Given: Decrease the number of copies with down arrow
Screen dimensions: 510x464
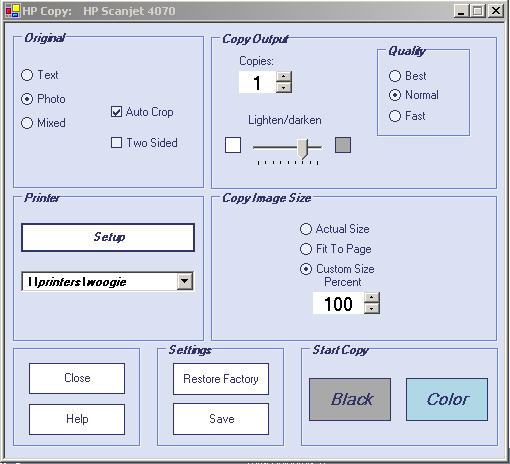Looking at the screenshot, I should point(284,87).
